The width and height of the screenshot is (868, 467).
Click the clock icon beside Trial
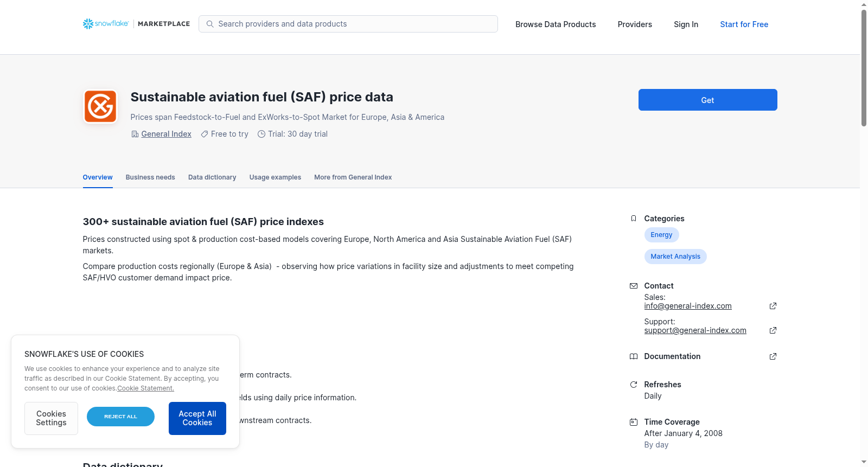(261, 134)
